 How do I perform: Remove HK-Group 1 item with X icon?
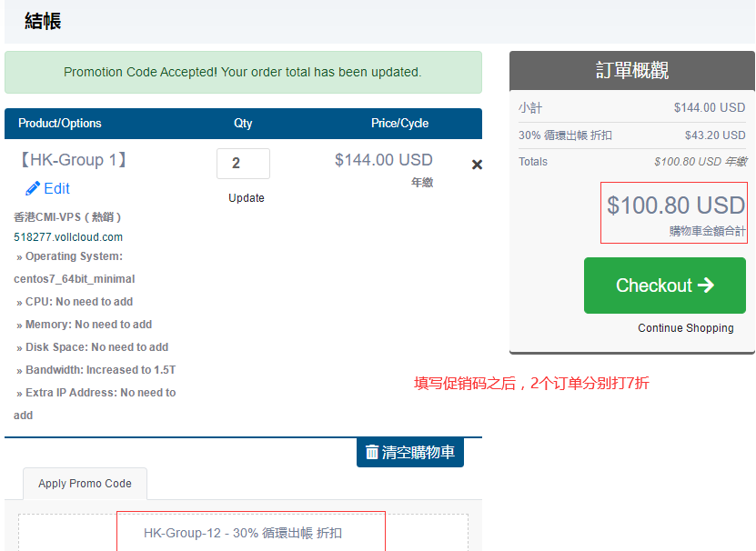coord(477,165)
